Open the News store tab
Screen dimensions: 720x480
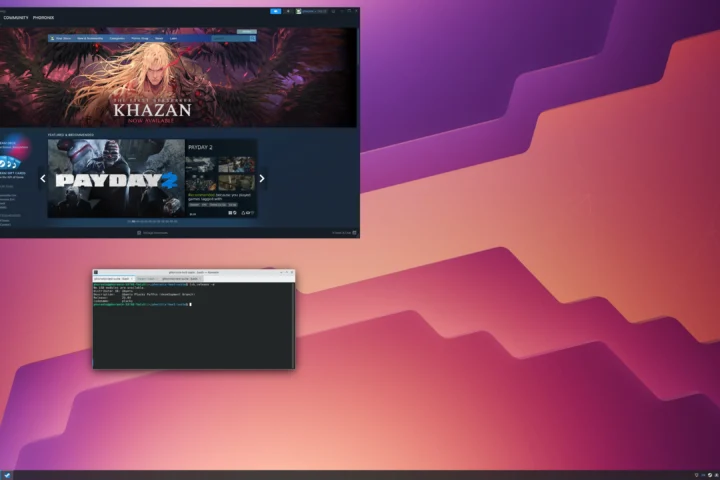[159, 39]
